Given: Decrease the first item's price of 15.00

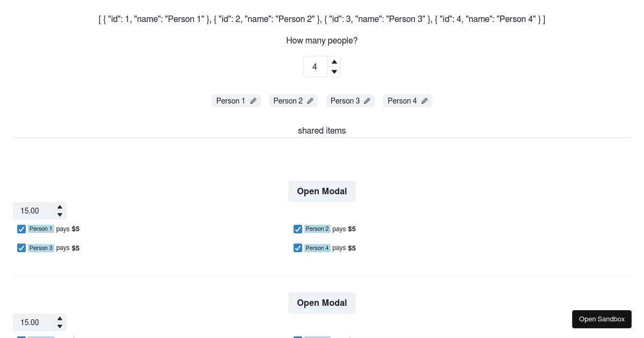Looking at the screenshot, I should coord(60,214).
